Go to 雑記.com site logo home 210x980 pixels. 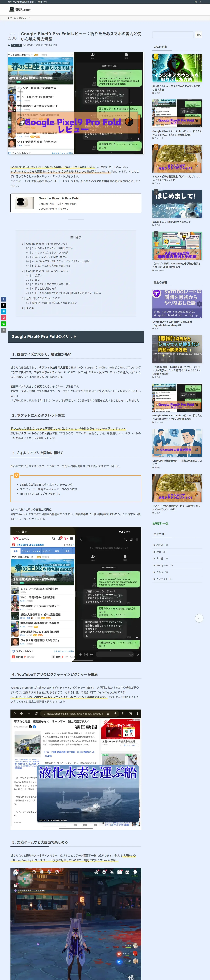coord(20,9)
